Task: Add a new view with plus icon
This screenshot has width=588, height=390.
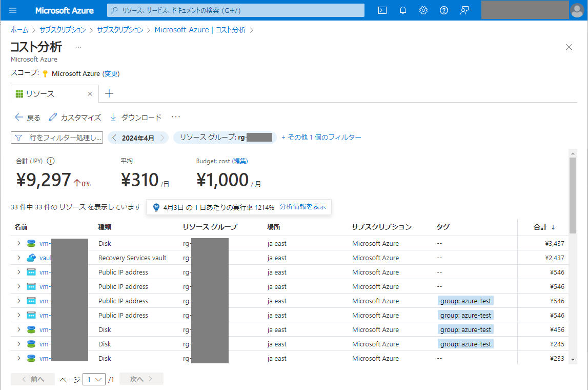Action: (x=109, y=94)
